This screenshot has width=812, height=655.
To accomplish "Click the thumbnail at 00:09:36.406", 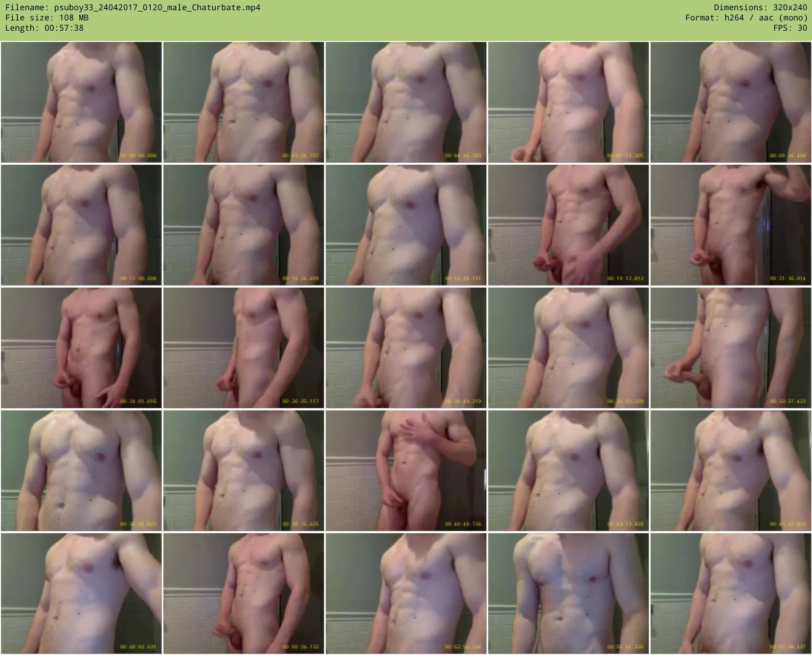I will (731, 102).
